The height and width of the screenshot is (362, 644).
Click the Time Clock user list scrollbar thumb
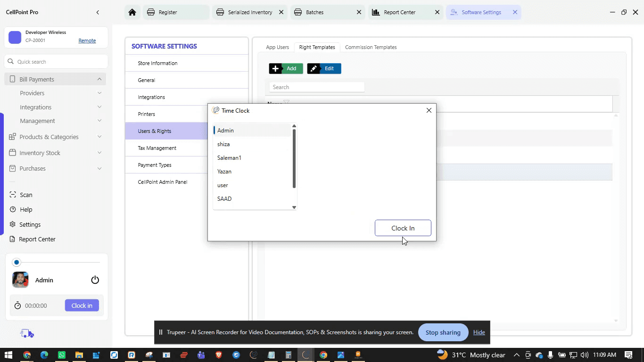[294, 158]
